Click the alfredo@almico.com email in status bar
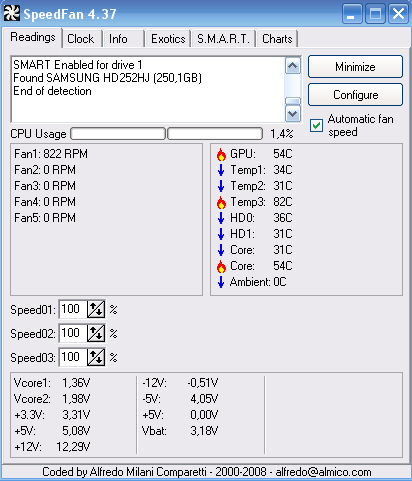 pos(323,472)
